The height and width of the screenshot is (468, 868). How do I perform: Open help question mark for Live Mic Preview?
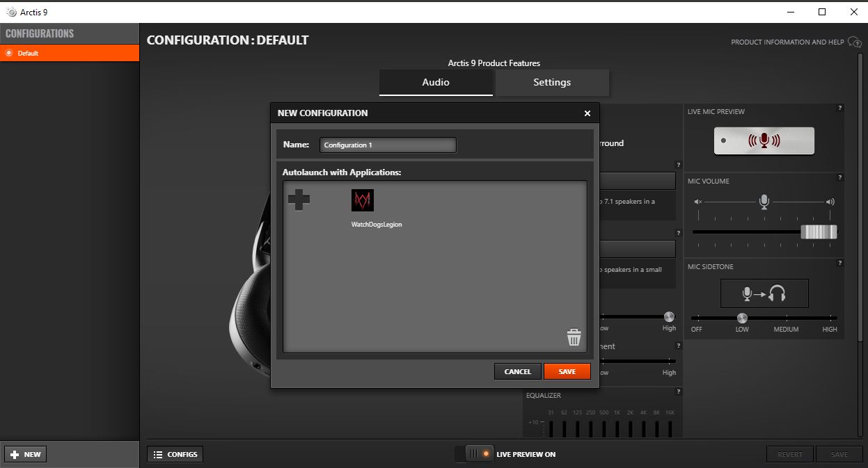click(840, 108)
